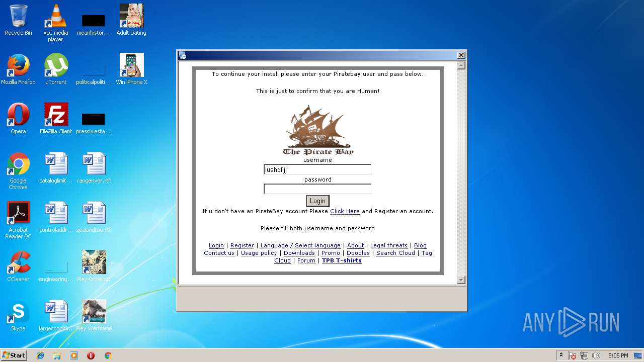Click the Opera icon in taskbar

point(91,355)
